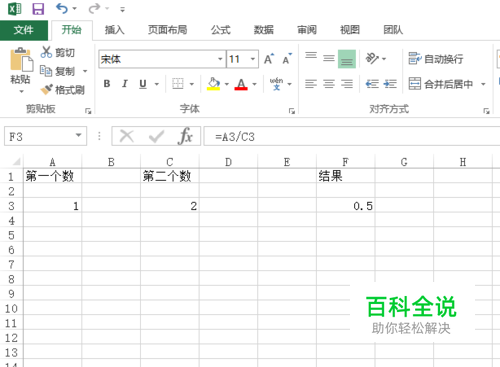Toggle Underline formatting
The height and width of the screenshot is (367, 500).
coord(143,84)
